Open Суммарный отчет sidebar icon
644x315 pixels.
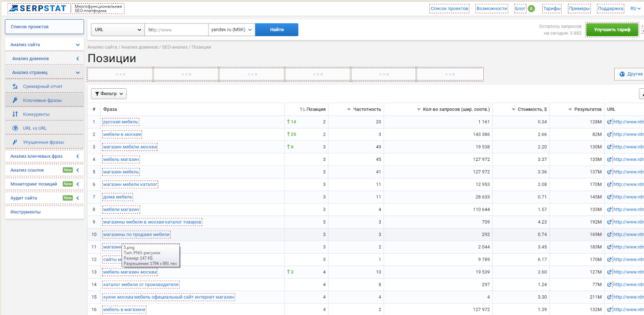(x=15, y=86)
